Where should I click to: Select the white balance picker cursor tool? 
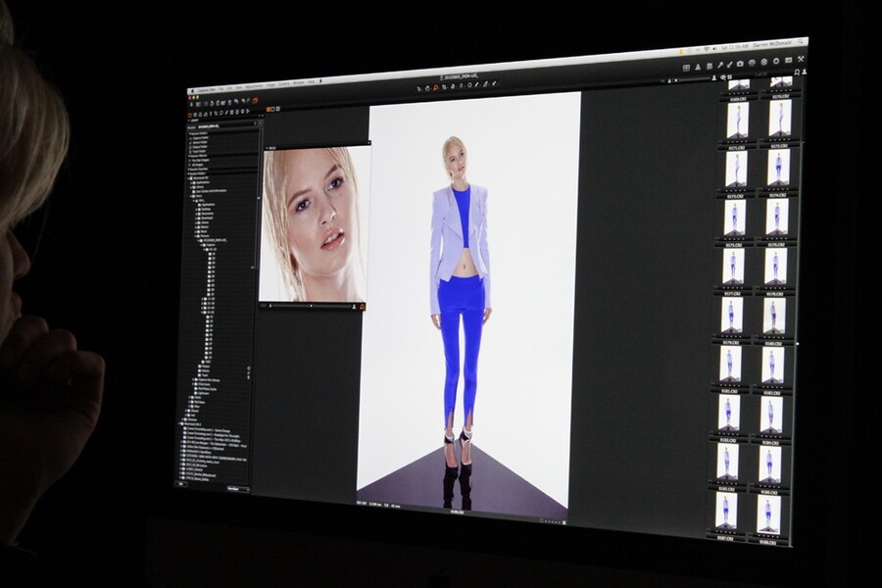[x=477, y=84]
